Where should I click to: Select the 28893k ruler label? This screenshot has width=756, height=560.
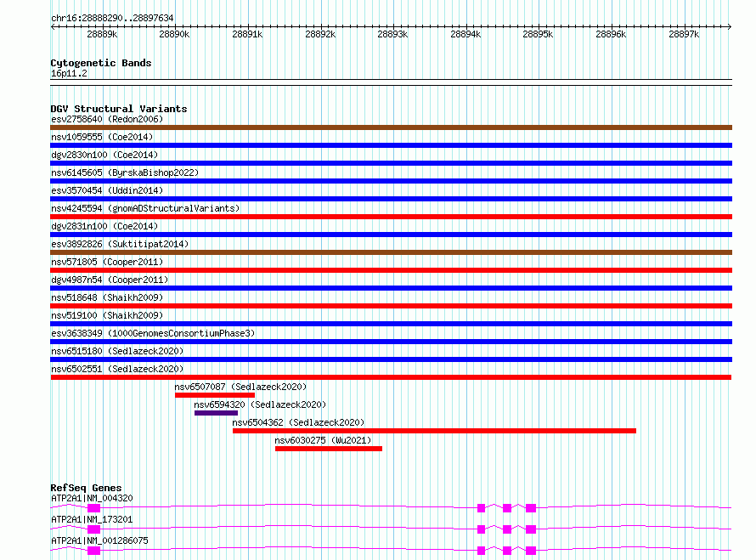(x=392, y=34)
